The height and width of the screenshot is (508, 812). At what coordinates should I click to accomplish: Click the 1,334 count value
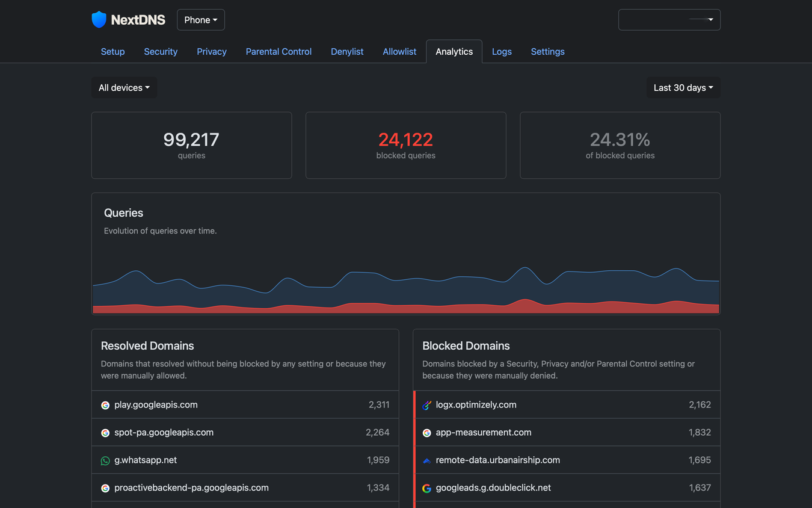point(378,488)
